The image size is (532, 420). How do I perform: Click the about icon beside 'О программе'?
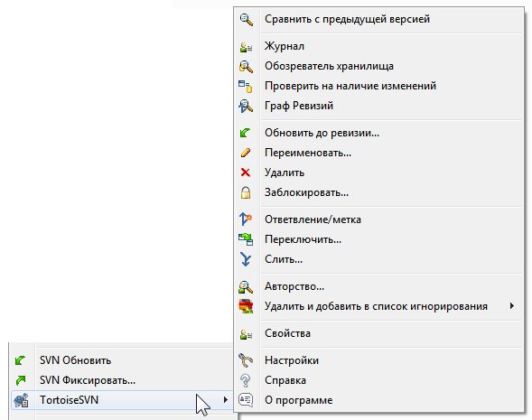pyautogui.click(x=246, y=400)
